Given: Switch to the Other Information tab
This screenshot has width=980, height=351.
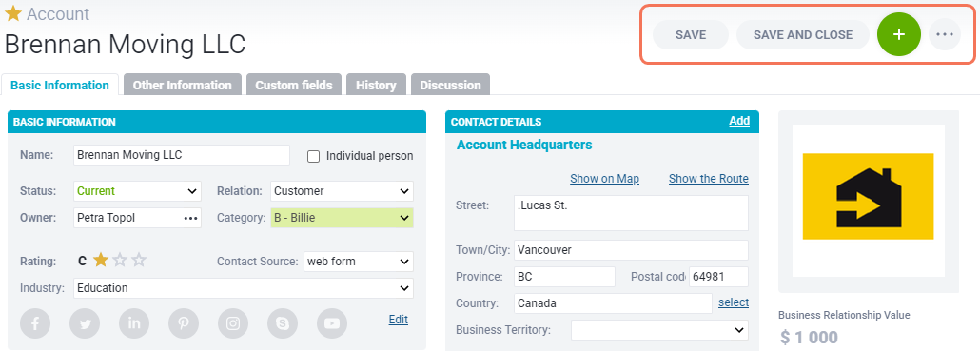Looking at the screenshot, I should click(x=183, y=85).
